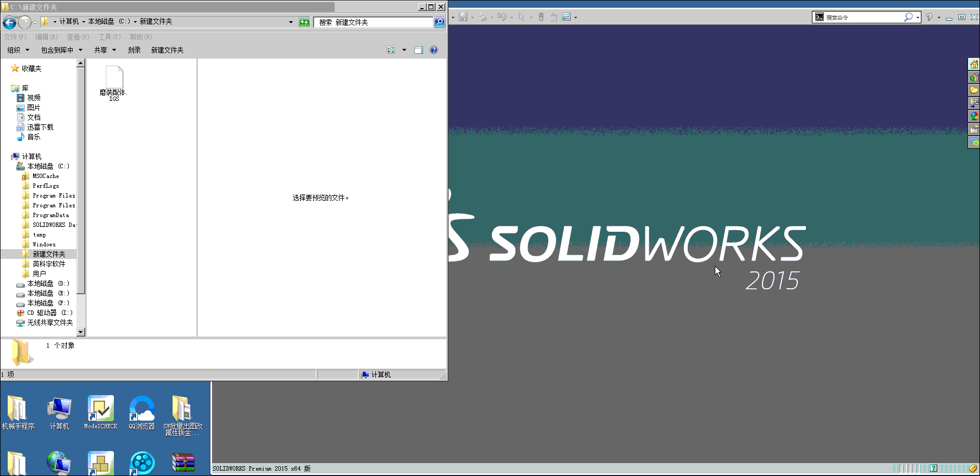This screenshot has height=476, width=980.
Task: Click the 新建文件夹 button in Explorer toolbar
Action: tap(167, 50)
